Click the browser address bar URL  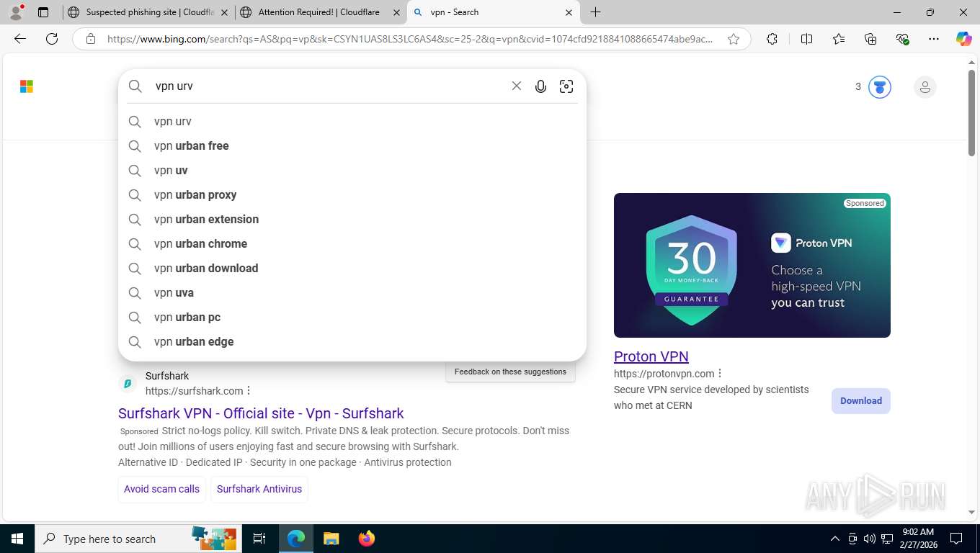411,39
